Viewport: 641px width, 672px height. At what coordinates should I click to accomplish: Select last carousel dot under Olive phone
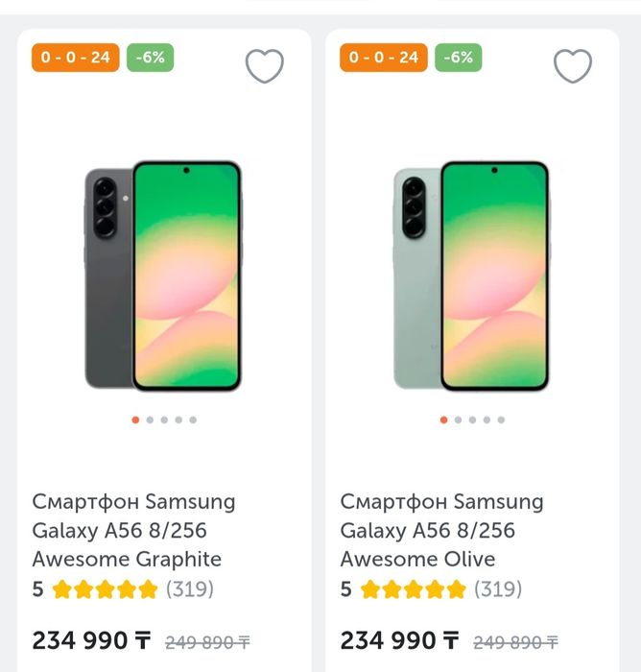click(x=501, y=420)
